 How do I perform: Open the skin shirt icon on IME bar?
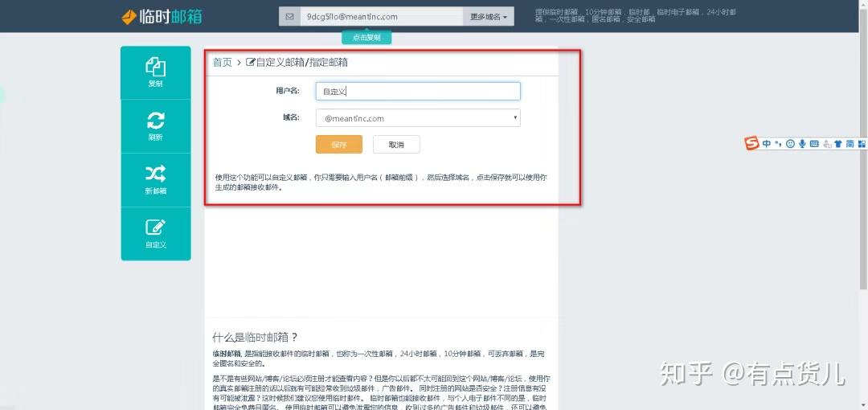(x=838, y=143)
